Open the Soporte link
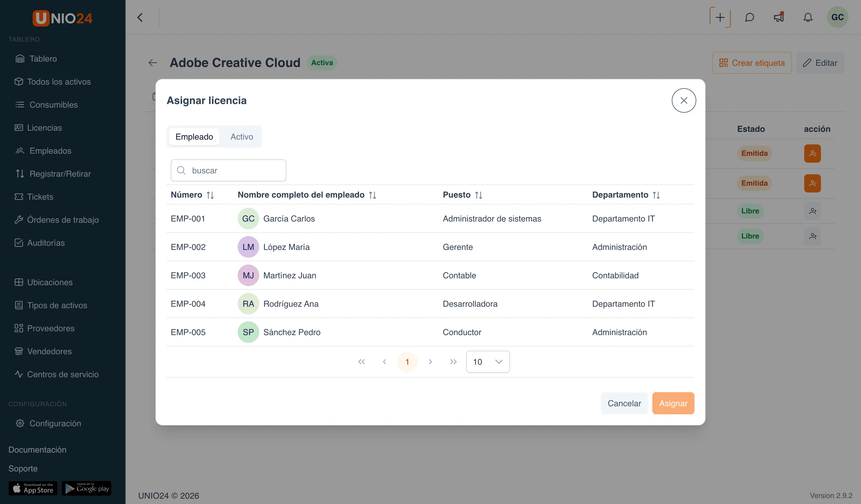This screenshot has width=861, height=504. pyautogui.click(x=23, y=468)
